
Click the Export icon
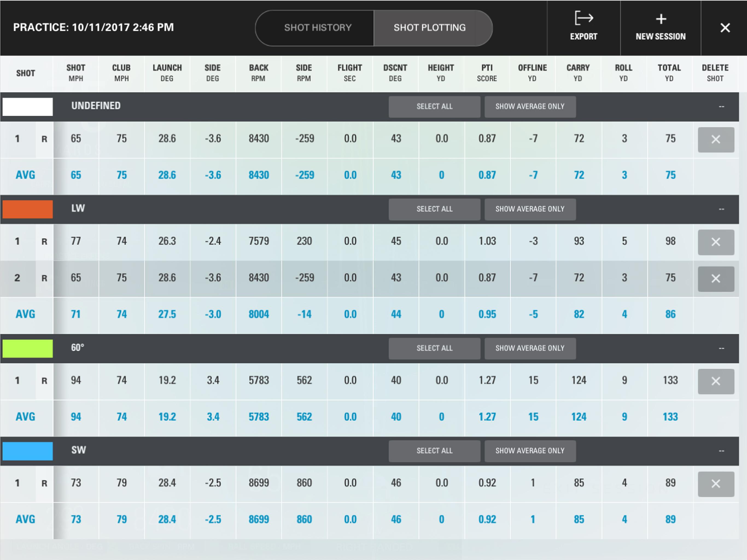[583, 19]
